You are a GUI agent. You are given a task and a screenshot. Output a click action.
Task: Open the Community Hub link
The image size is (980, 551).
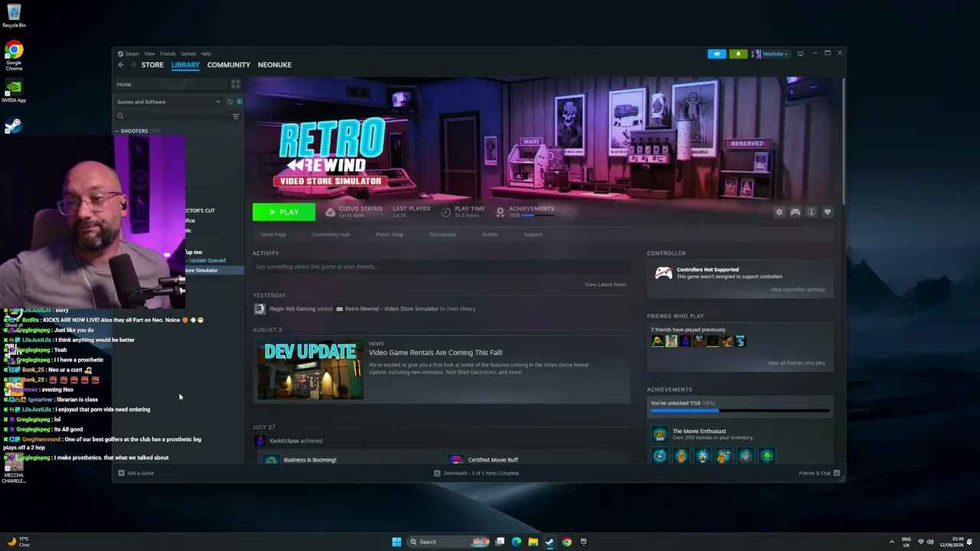(x=331, y=234)
